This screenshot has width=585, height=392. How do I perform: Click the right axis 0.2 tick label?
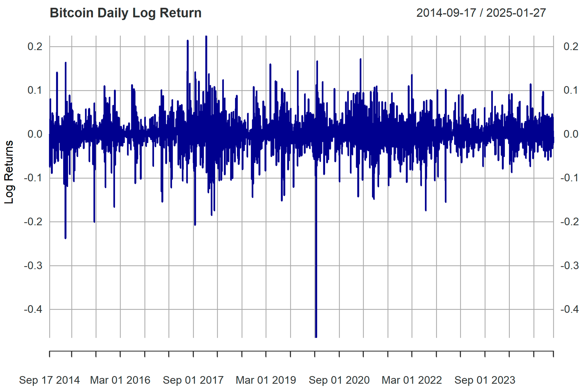click(571, 47)
